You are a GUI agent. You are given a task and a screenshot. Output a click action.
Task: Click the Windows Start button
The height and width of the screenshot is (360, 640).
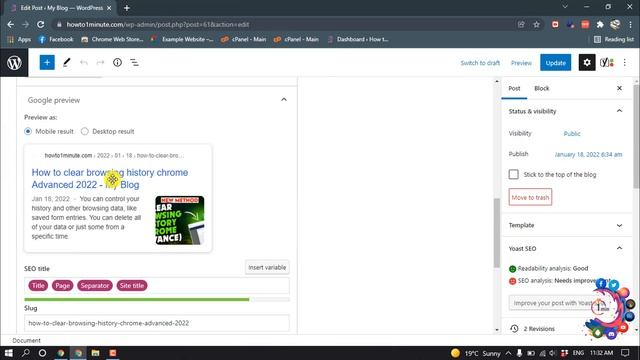click(8, 353)
